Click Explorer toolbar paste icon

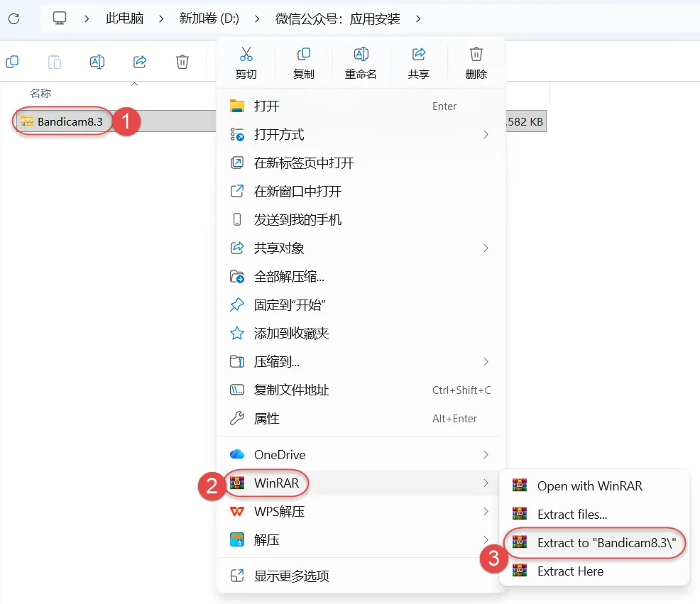[55, 61]
